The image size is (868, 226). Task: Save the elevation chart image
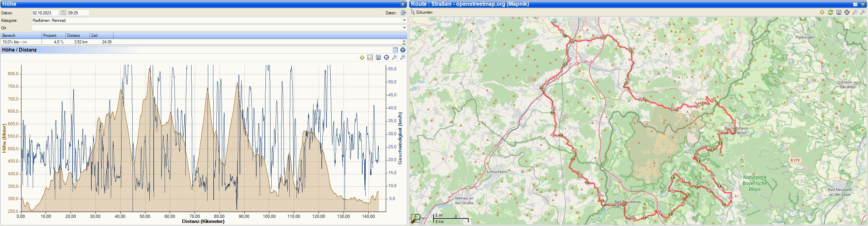pos(378,58)
